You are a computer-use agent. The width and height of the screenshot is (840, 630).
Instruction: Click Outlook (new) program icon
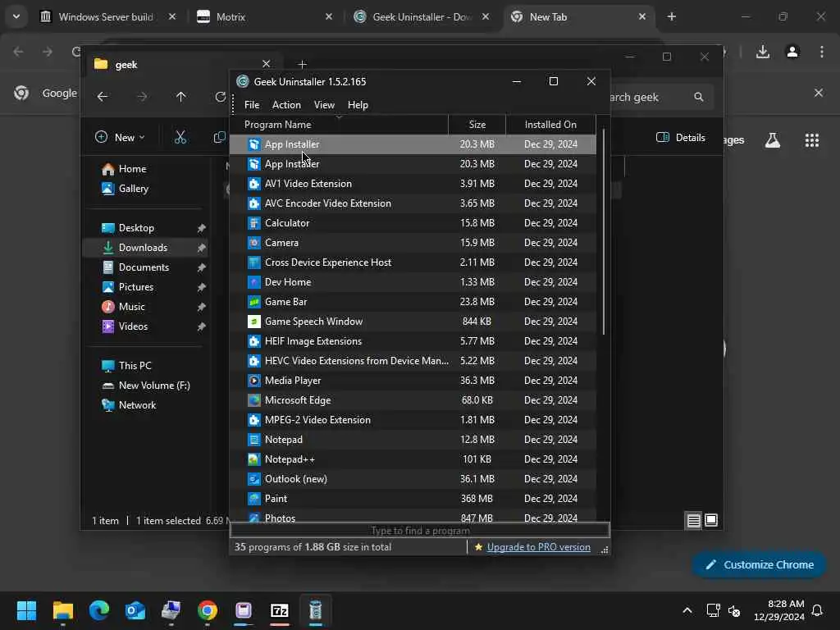(254, 479)
